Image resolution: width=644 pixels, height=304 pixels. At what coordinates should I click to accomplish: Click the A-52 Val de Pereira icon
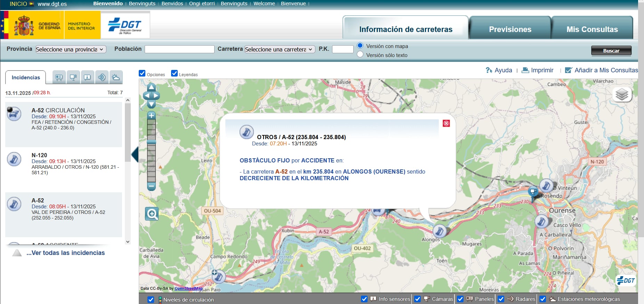[x=14, y=204]
